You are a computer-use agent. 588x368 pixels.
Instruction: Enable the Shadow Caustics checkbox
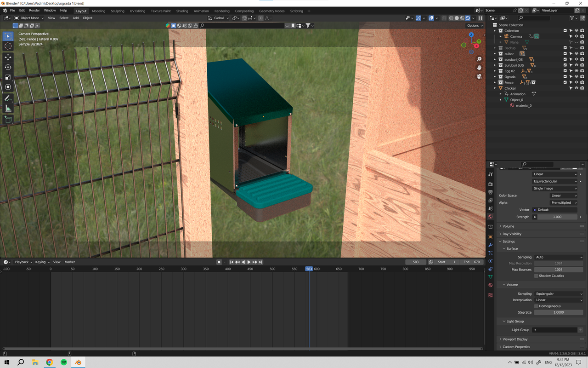[535, 276]
